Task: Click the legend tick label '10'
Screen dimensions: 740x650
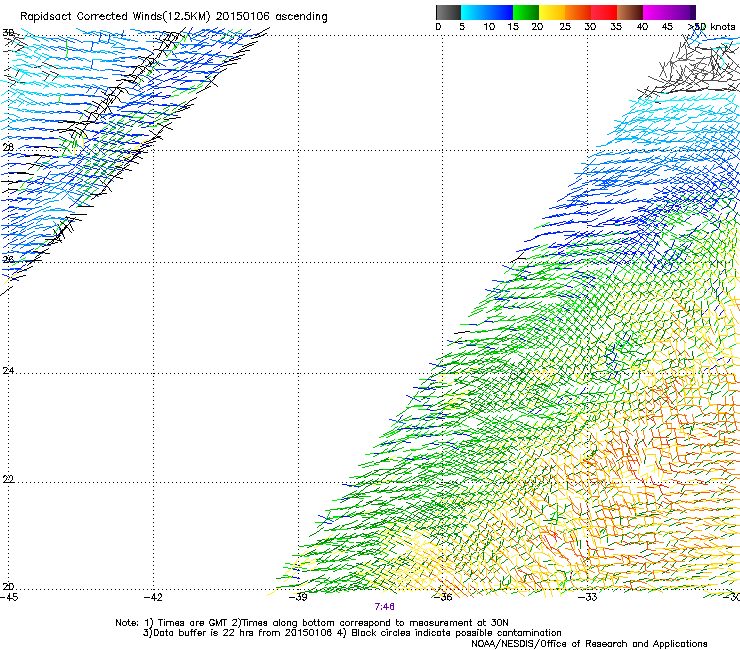Action: [489, 27]
